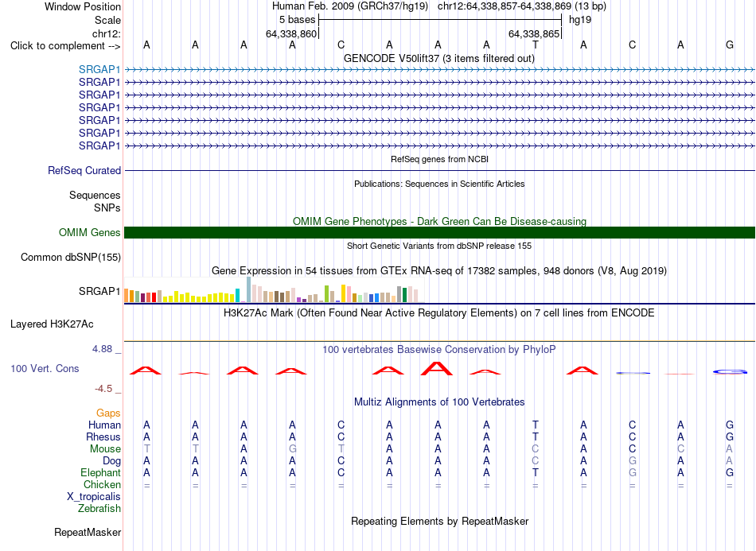Open Common dbSNP(155) track label

(71, 257)
